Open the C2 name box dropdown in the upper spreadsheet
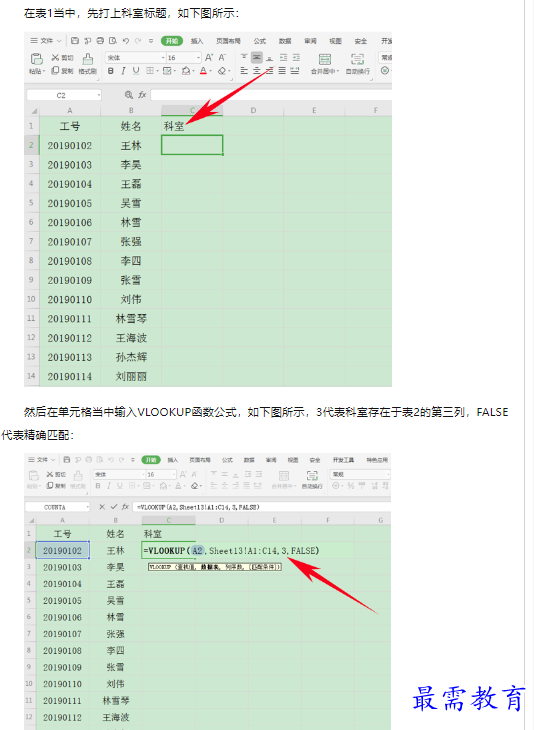534x730 pixels. tap(99, 95)
